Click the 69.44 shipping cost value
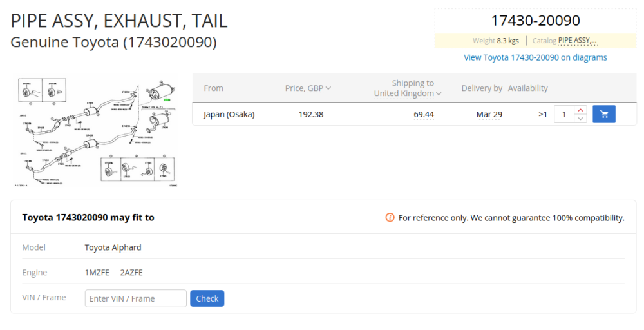This screenshot has height=330, width=644. 424,115
